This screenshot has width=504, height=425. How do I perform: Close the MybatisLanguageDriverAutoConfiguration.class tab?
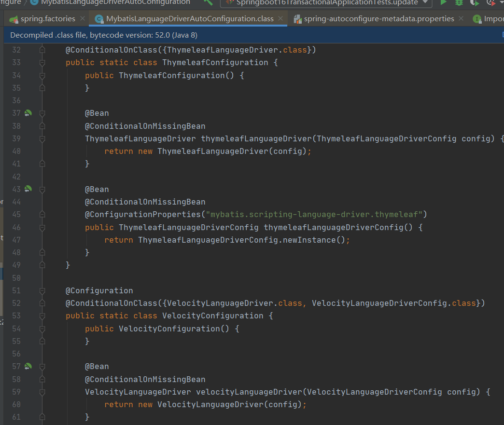click(x=280, y=18)
